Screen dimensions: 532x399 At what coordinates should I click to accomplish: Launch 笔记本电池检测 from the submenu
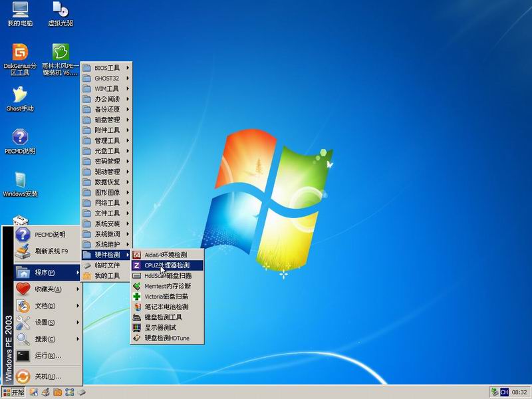(x=168, y=307)
